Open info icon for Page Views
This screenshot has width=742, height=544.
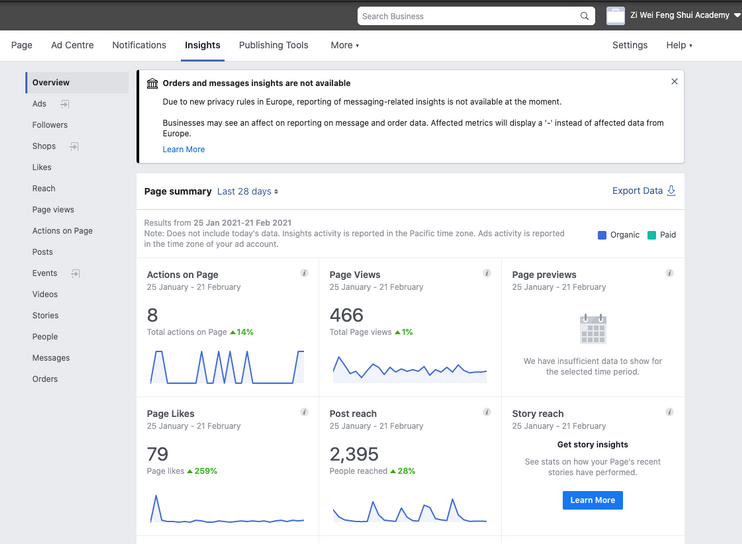487,273
